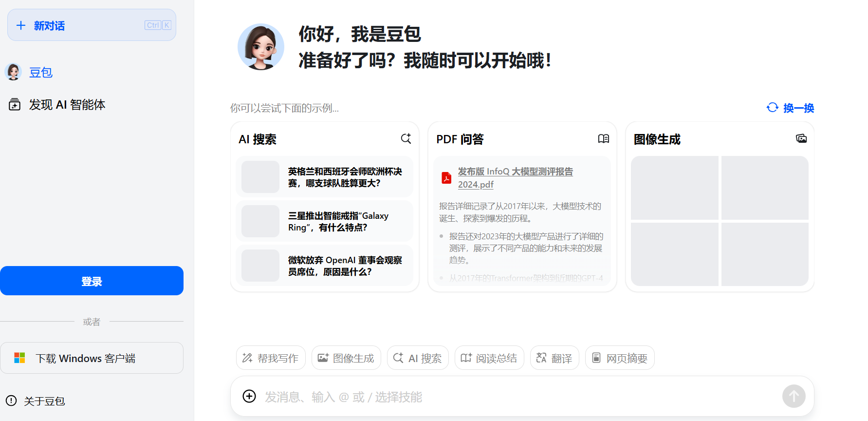Click the Ctrl K shortcut badge
Viewport: 868px width, 421px height.
158,25
